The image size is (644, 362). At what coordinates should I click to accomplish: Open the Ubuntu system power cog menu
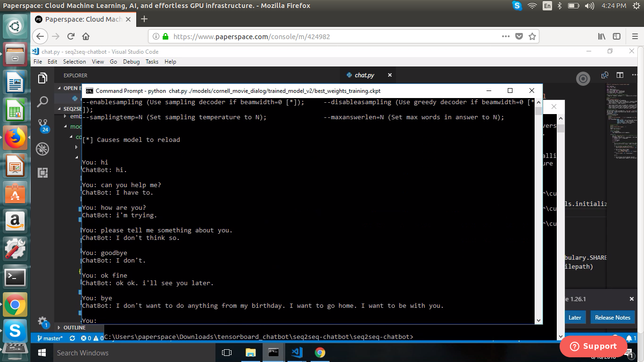point(636,6)
